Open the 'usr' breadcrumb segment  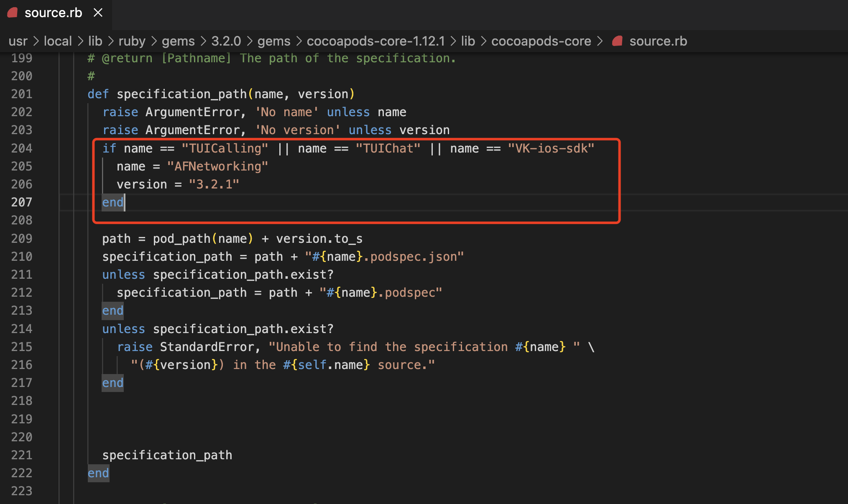18,41
